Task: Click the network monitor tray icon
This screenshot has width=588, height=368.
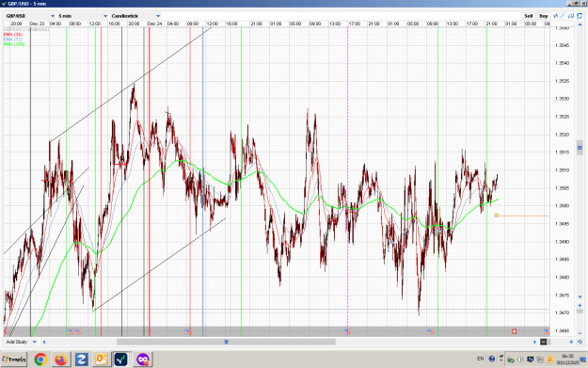Action: (x=531, y=360)
